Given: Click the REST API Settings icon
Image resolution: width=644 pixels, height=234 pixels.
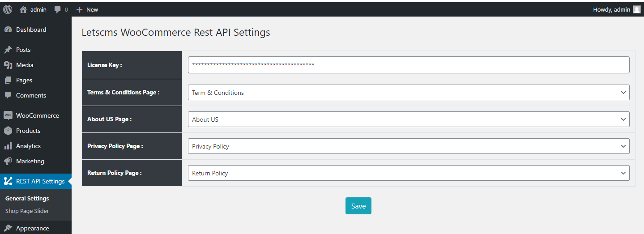Looking at the screenshot, I should tap(8, 181).
